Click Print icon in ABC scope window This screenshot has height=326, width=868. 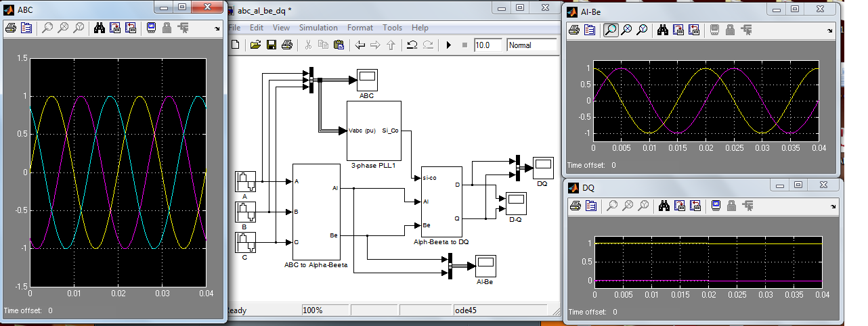coord(10,28)
